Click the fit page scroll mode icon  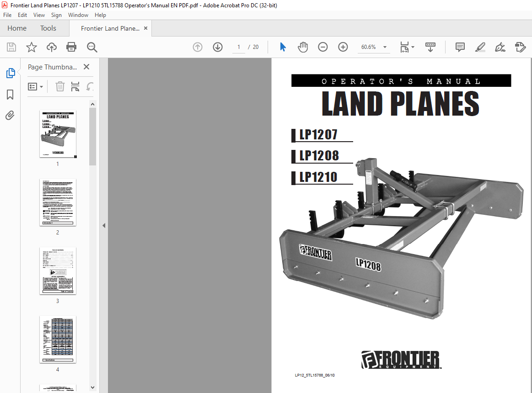coord(404,47)
